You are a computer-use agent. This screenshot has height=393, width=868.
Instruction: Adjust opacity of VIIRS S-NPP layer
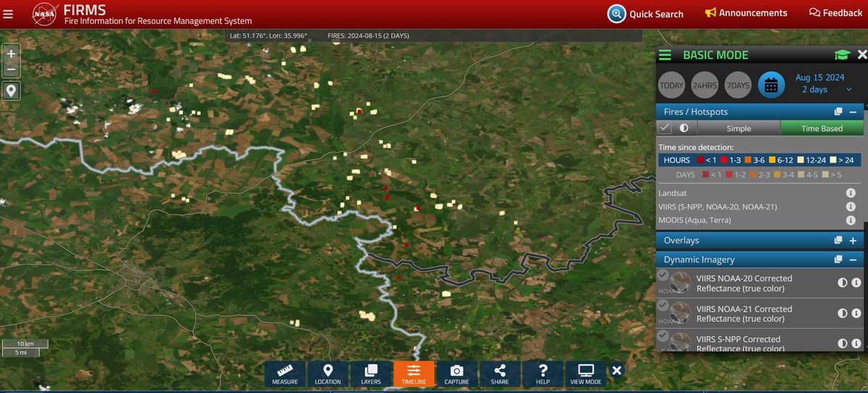[843, 344]
